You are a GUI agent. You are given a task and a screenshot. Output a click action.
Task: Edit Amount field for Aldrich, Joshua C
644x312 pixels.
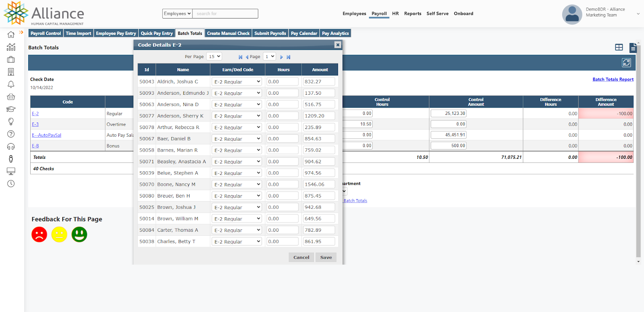(x=319, y=81)
